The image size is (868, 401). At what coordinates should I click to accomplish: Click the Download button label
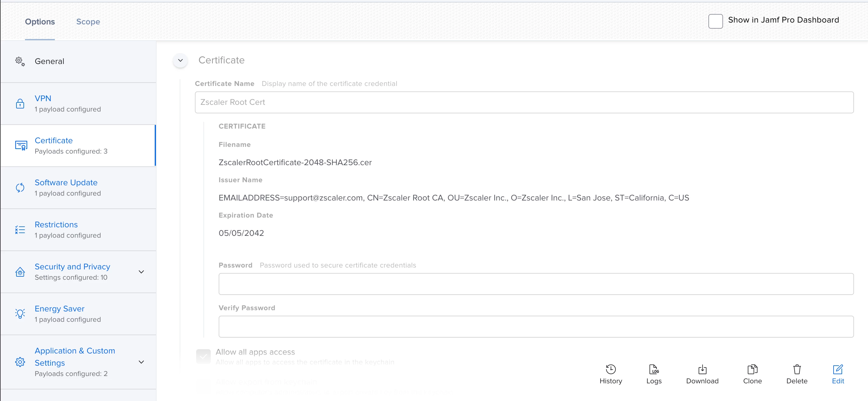(x=702, y=381)
